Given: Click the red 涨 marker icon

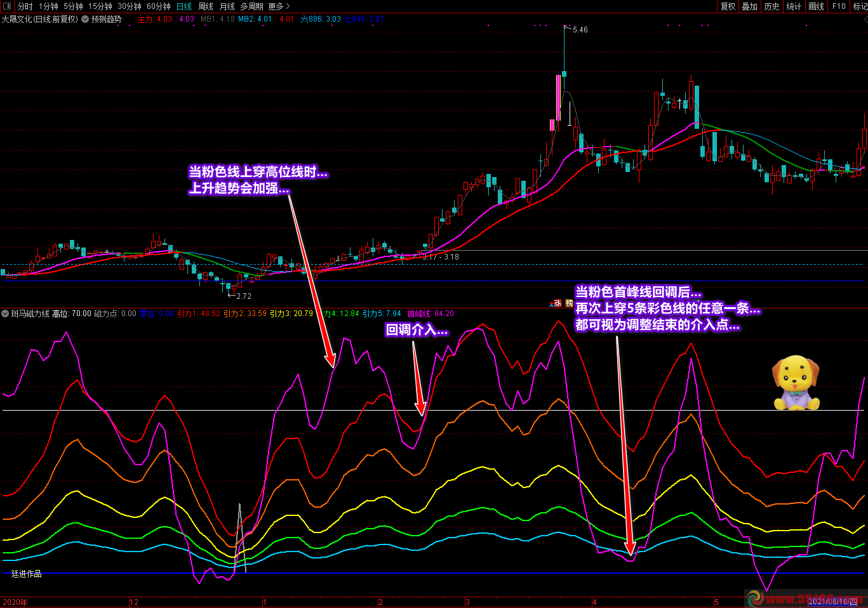Looking at the screenshot, I should tap(557, 303).
